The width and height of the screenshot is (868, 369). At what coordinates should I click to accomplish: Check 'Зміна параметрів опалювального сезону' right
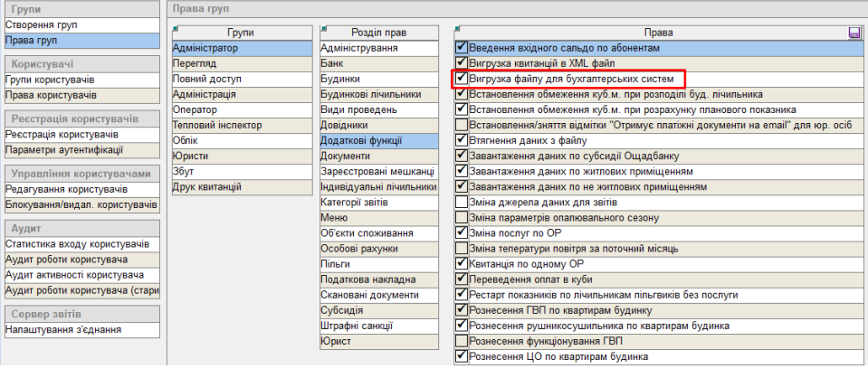pos(463,217)
